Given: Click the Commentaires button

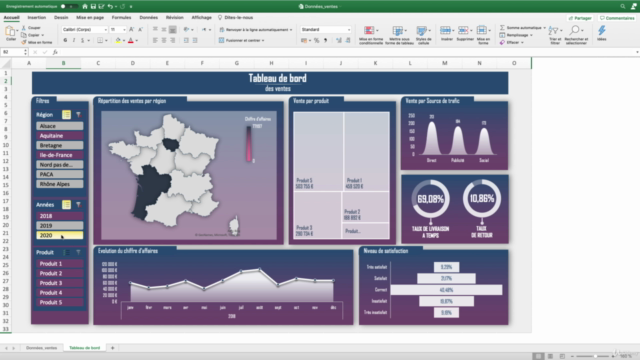Looking at the screenshot, I should (617, 18).
